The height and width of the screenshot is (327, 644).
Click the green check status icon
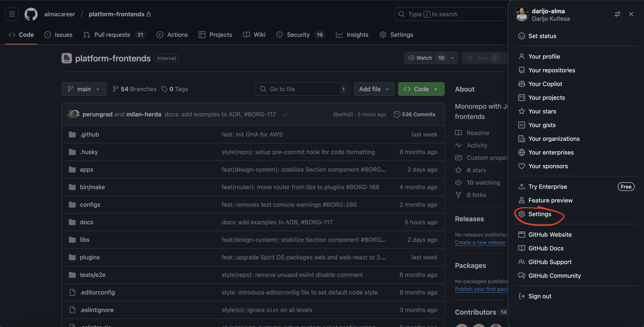(x=285, y=115)
